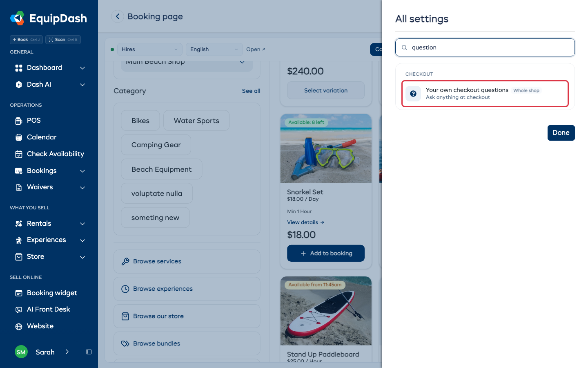The height and width of the screenshot is (368, 588).
Task: Add Snorkel Set to booking
Action: pos(326,253)
